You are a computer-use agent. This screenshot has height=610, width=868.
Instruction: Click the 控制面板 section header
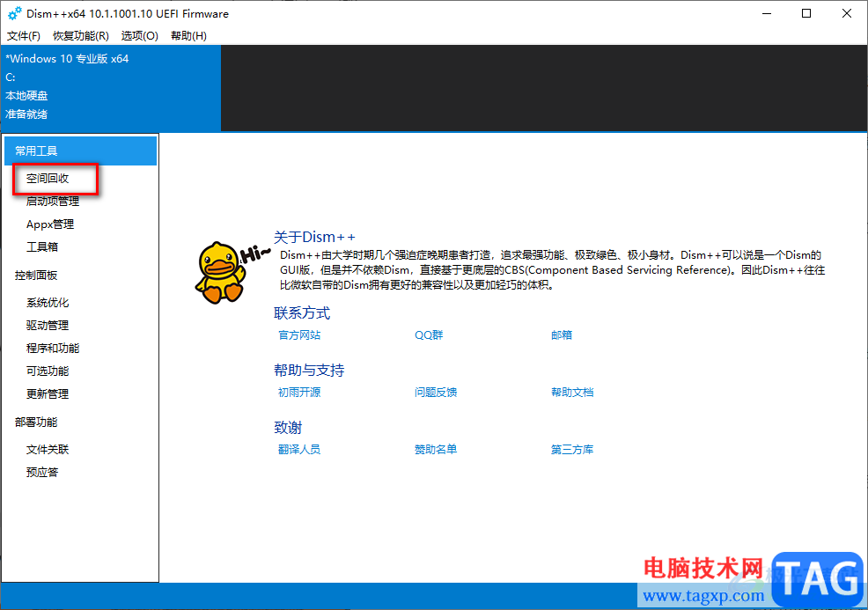(x=36, y=276)
